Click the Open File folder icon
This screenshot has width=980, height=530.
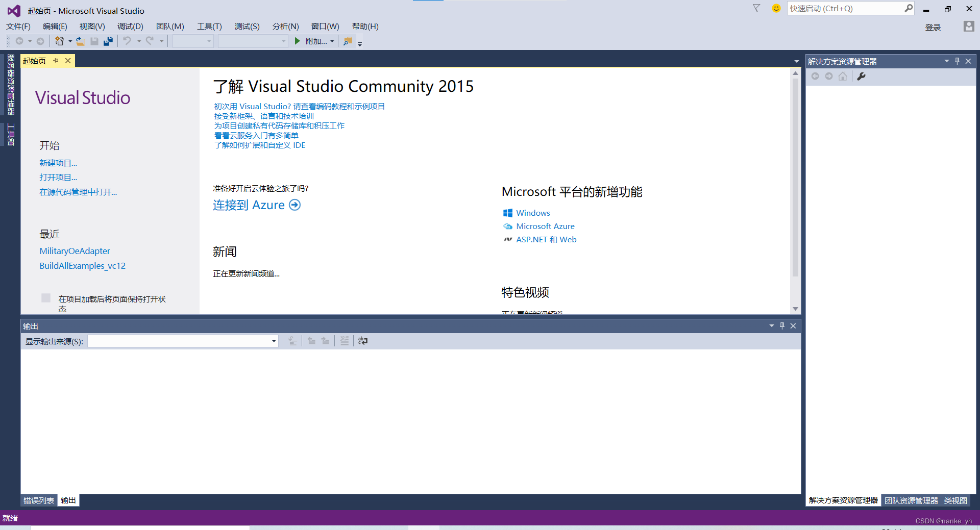tap(81, 41)
